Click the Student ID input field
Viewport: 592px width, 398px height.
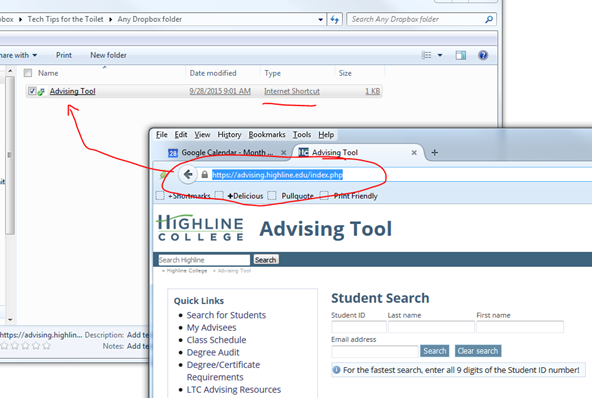coord(359,327)
